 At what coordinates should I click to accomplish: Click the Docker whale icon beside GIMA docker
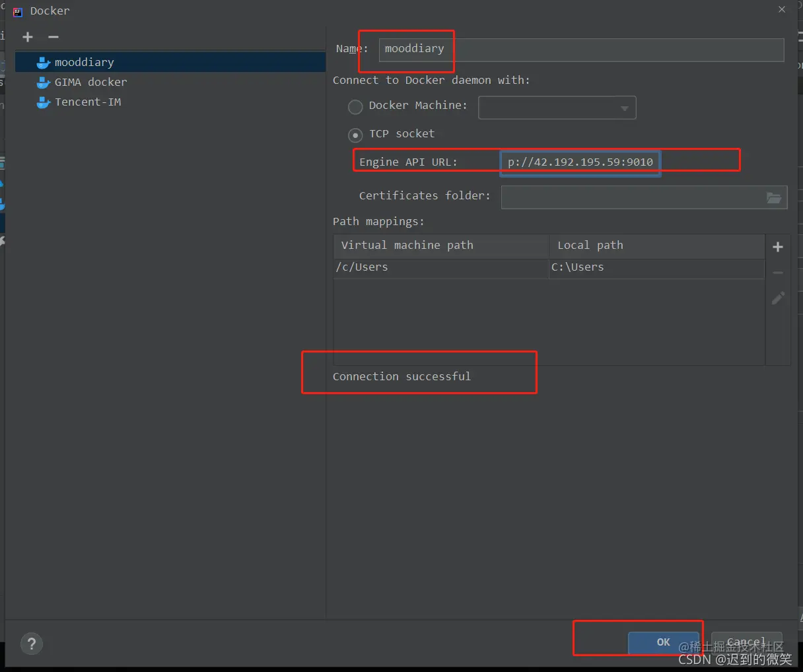click(44, 83)
